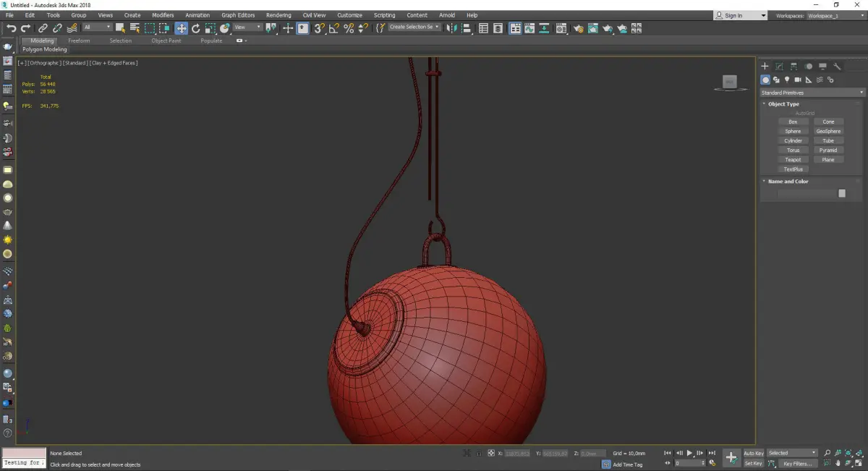Open the selection filter 'All' dropdown
Image resolution: width=868 pixels, height=471 pixels.
[x=97, y=27]
